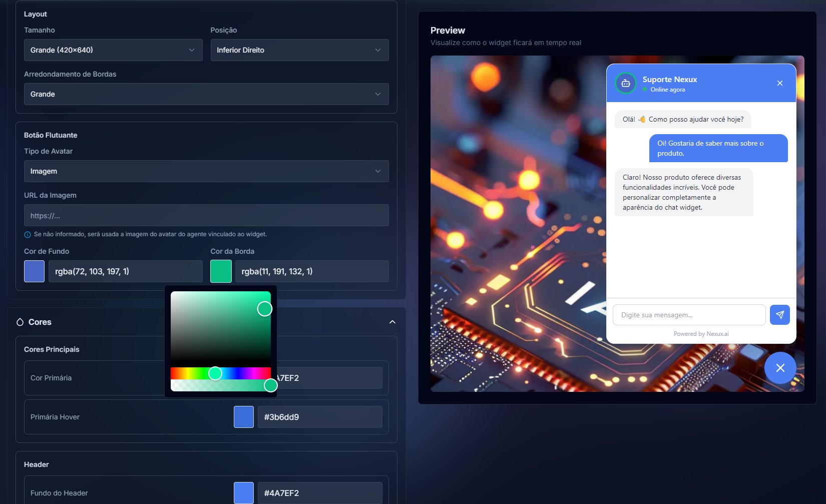Click the floating chat close button
Image resolution: width=826 pixels, height=504 pixels.
click(x=780, y=368)
